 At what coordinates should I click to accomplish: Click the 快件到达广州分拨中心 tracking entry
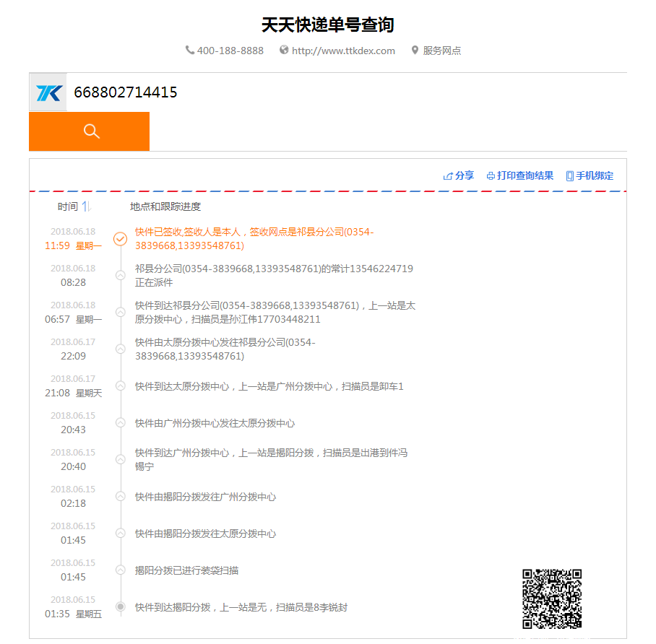(271, 460)
